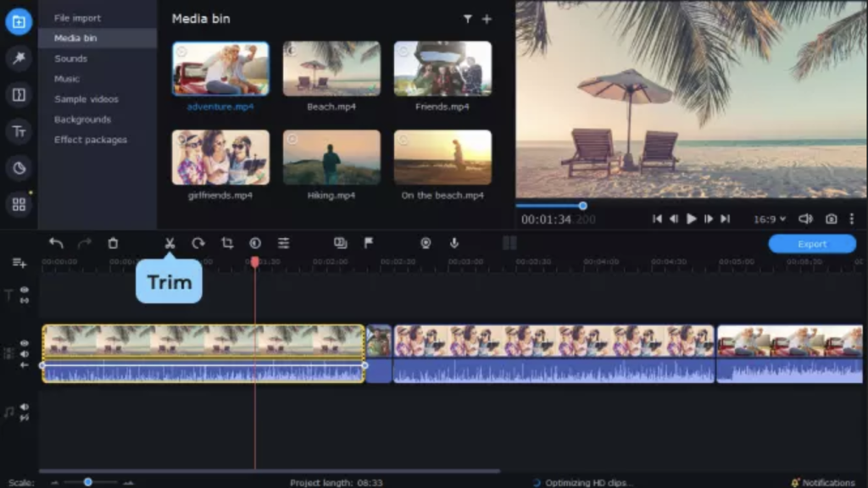Select Effect packages in the side menu
Image resolution: width=868 pixels, height=488 pixels.
pos(91,140)
